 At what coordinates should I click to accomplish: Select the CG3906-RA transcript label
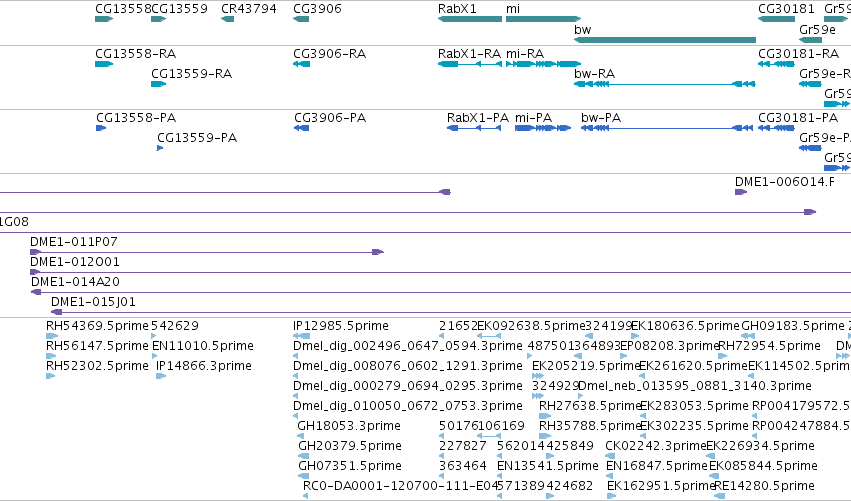click(x=329, y=54)
